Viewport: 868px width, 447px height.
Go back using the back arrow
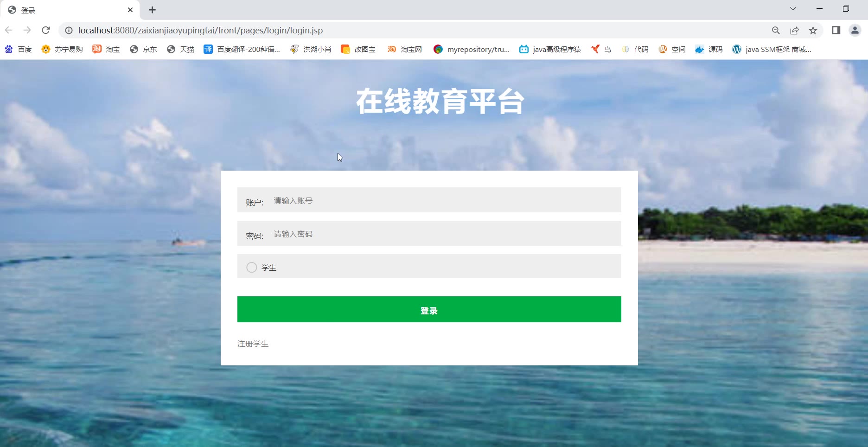9,30
